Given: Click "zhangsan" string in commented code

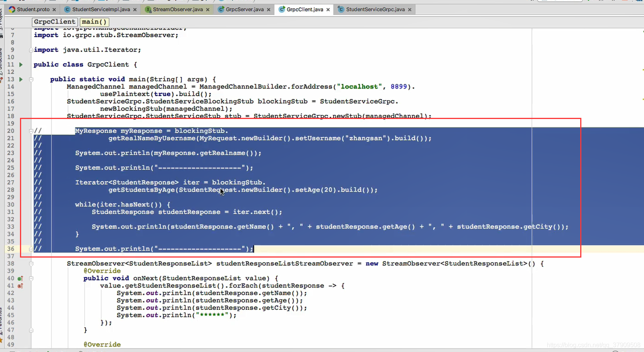Looking at the screenshot, I should pyautogui.click(x=365, y=138).
